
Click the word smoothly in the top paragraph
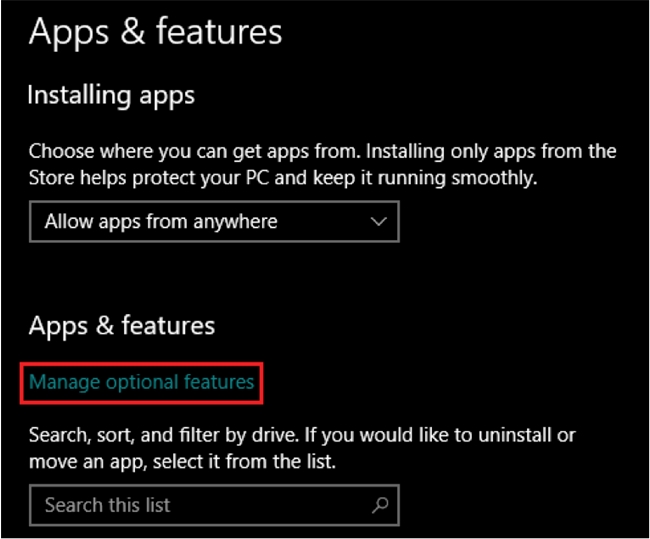(x=494, y=178)
